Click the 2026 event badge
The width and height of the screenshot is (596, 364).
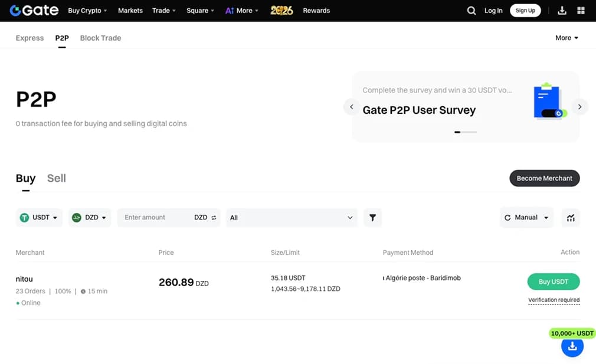[281, 11]
